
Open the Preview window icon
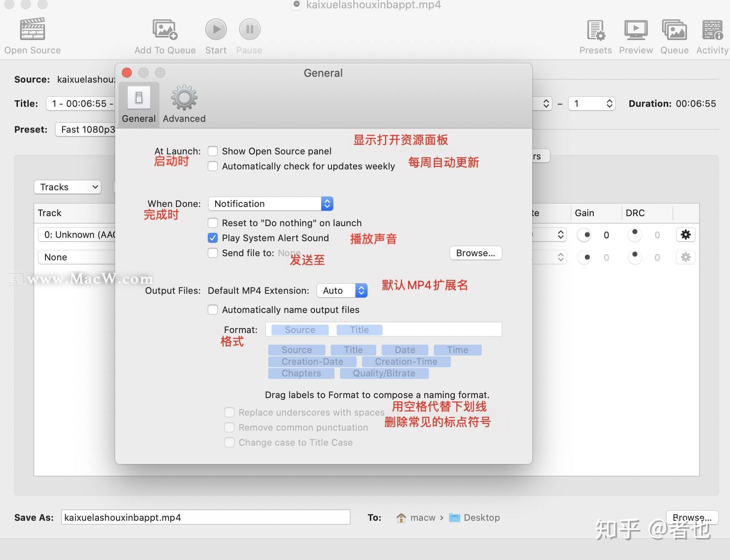point(636,30)
